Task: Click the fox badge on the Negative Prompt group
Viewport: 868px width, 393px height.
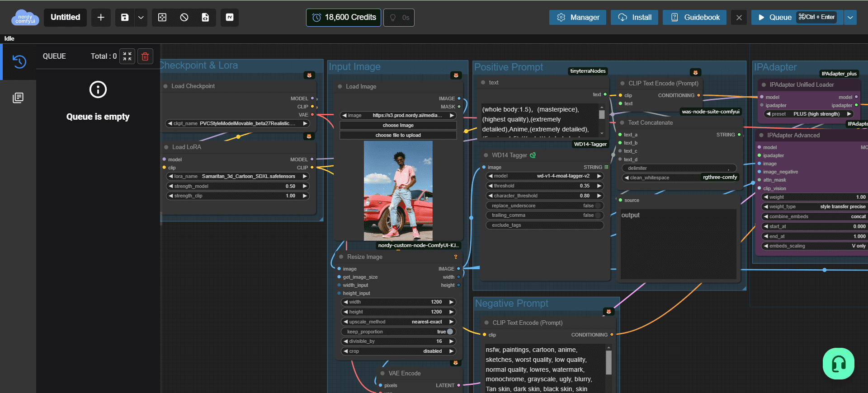Action: click(x=609, y=311)
